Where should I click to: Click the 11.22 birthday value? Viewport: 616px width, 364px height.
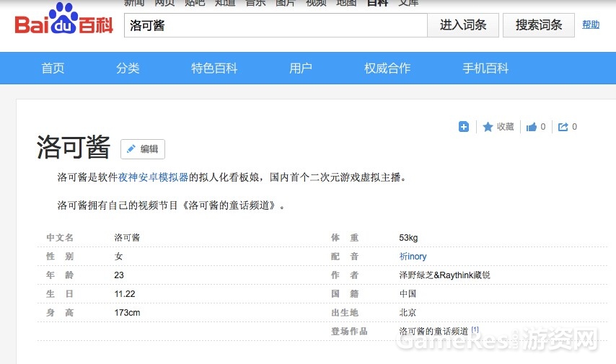pyautogui.click(x=125, y=293)
